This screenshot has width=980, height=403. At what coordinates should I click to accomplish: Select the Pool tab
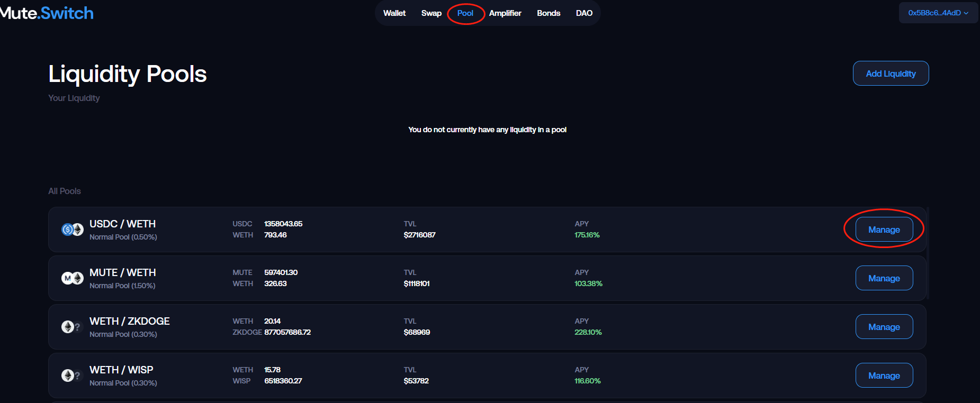point(465,13)
